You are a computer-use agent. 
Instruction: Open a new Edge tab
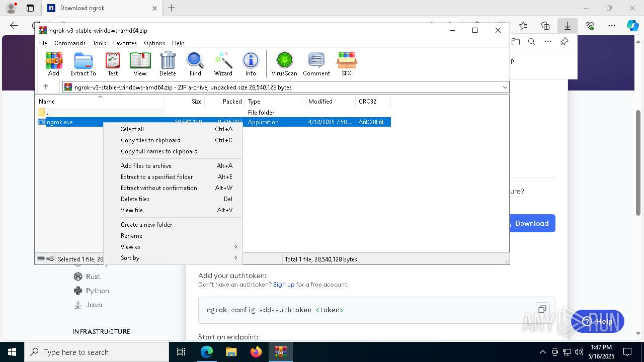171,8
